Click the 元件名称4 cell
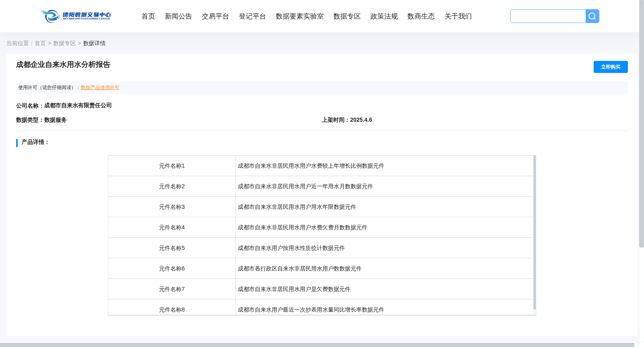644x347 pixels. tap(172, 227)
